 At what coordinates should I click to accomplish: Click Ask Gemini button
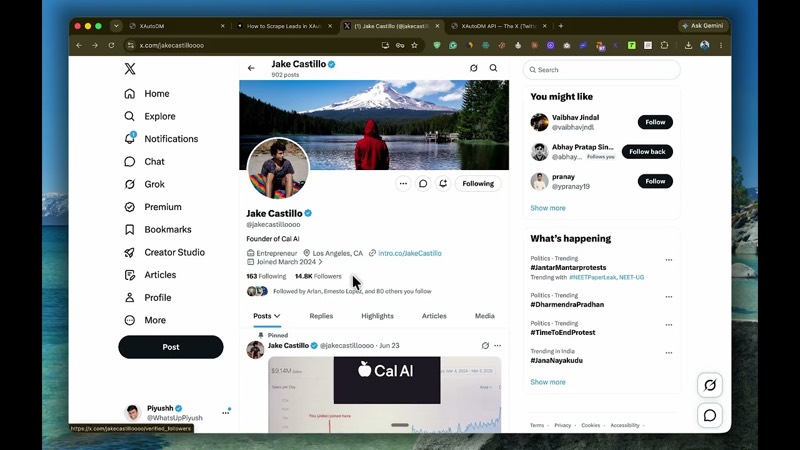pos(703,26)
